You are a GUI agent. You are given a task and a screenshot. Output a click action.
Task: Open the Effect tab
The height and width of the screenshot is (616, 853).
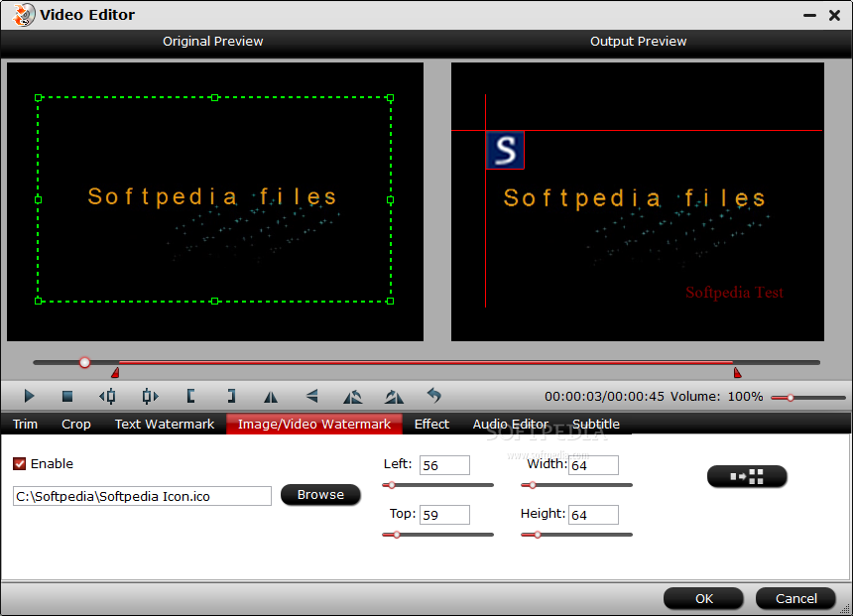tap(431, 424)
